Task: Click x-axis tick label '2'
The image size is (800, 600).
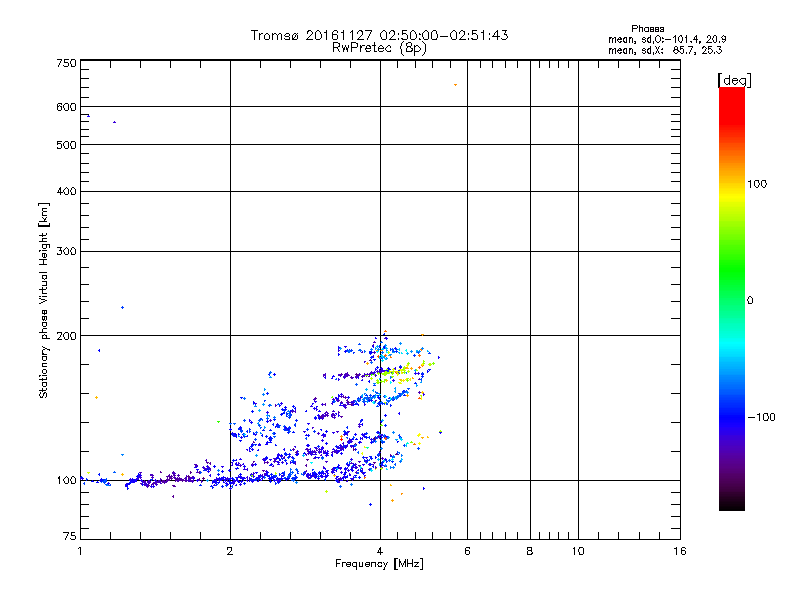Action: coord(230,551)
